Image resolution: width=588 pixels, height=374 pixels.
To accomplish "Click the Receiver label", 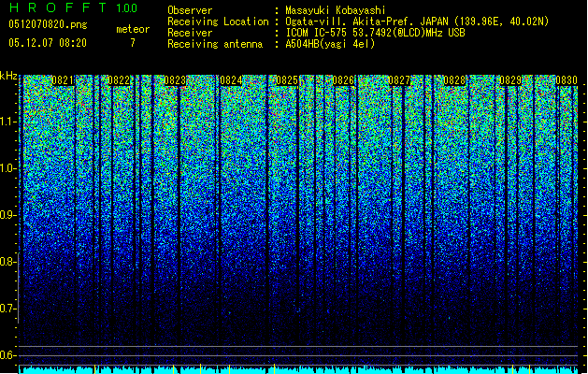I will pyautogui.click(x=190, y=33).
